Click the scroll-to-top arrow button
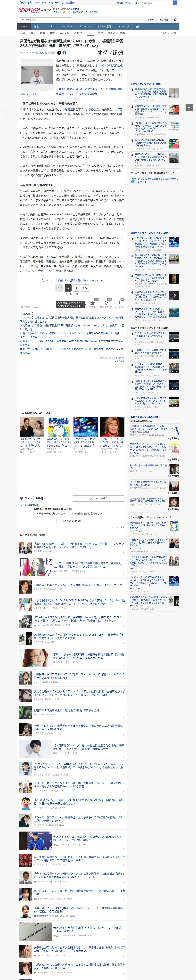The image size is (196, 980). point(189,108)
